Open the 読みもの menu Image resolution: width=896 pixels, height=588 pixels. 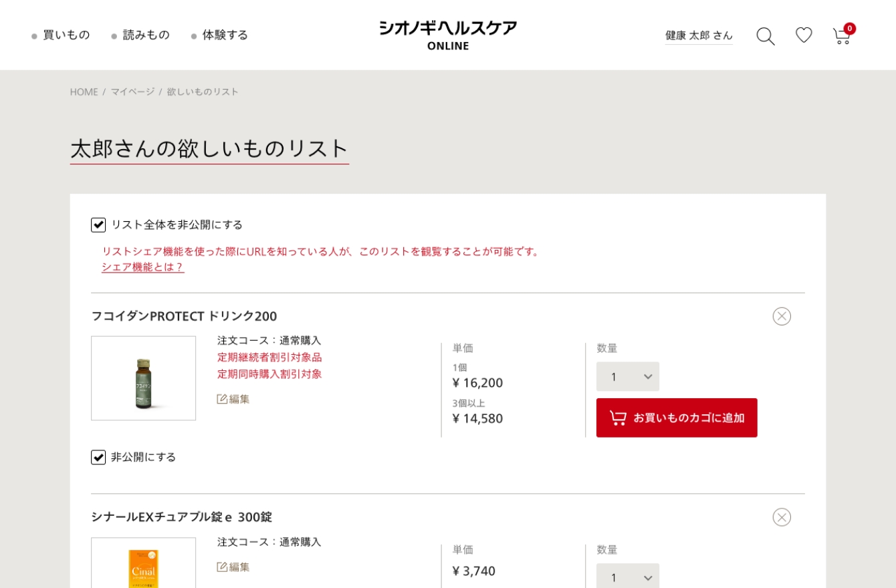tap(146, 35)
